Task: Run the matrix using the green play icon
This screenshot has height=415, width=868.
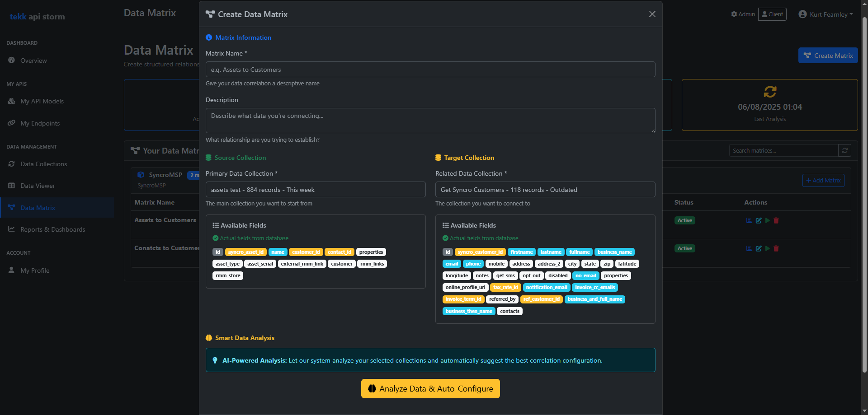Action: 767,220
